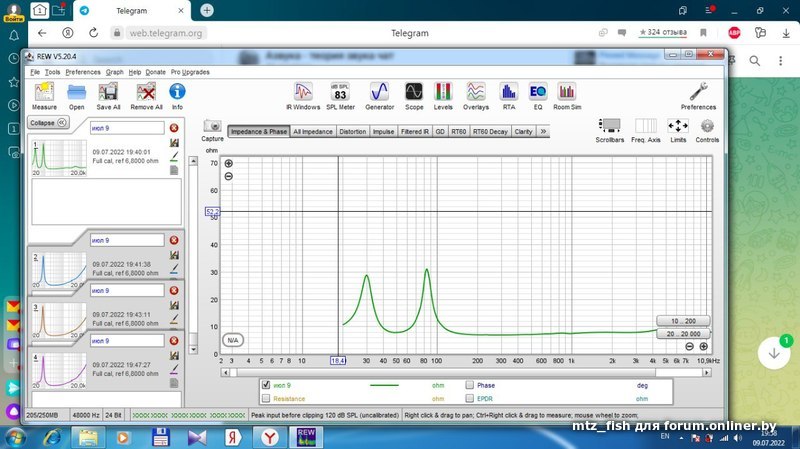This screenshot has width=800, height=449.
Task: Enable the Resistance trace checkbox
Action: point(265,399)
